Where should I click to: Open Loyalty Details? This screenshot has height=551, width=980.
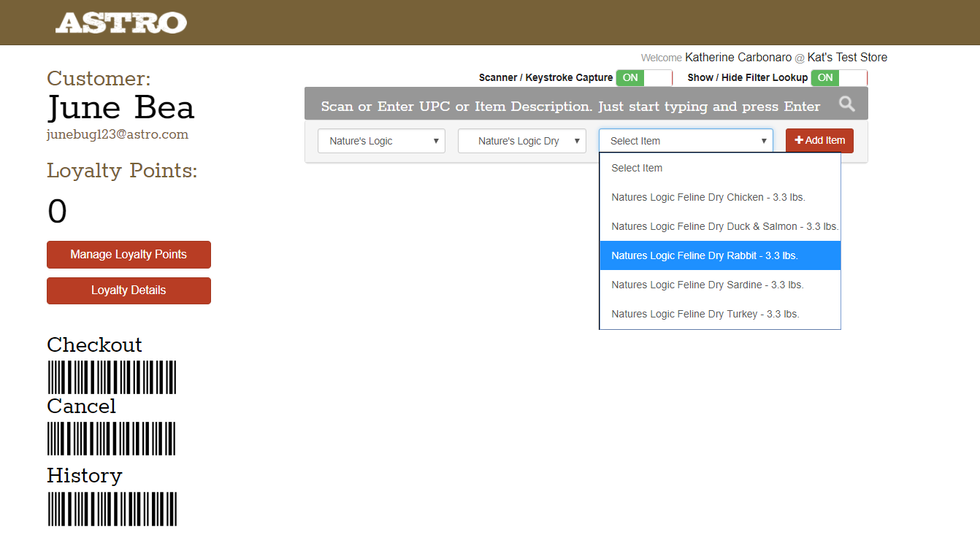129,290
